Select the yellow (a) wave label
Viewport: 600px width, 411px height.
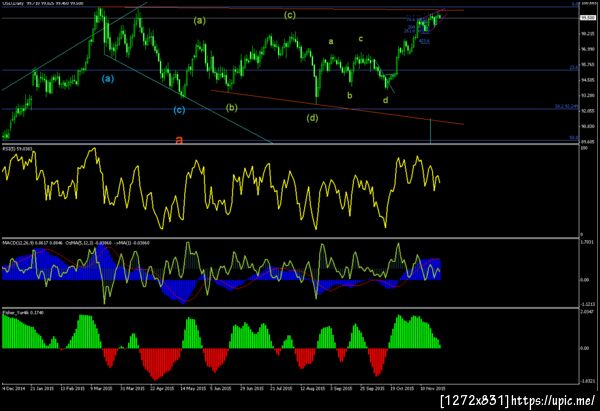199,21
